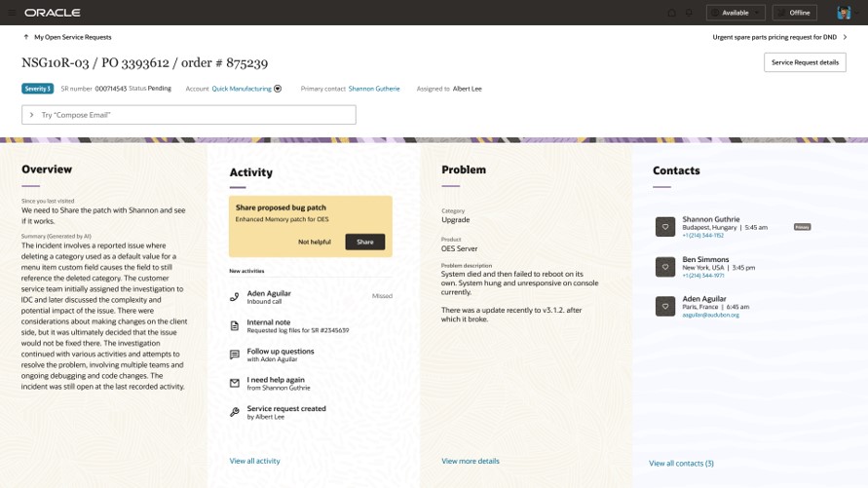Click the account info icon after Quick Manufacturing

tap(278, 89)
